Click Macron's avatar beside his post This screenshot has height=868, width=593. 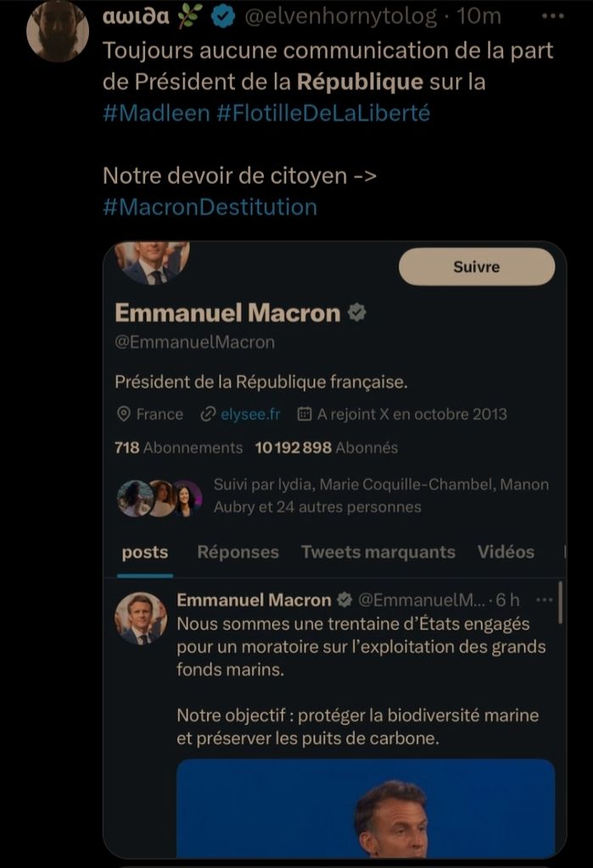click(x=141, y=619)
